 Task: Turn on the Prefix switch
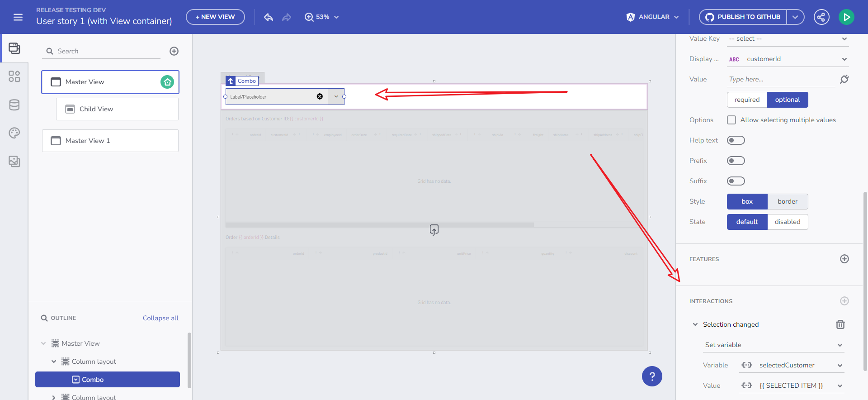tap(736, 161)
